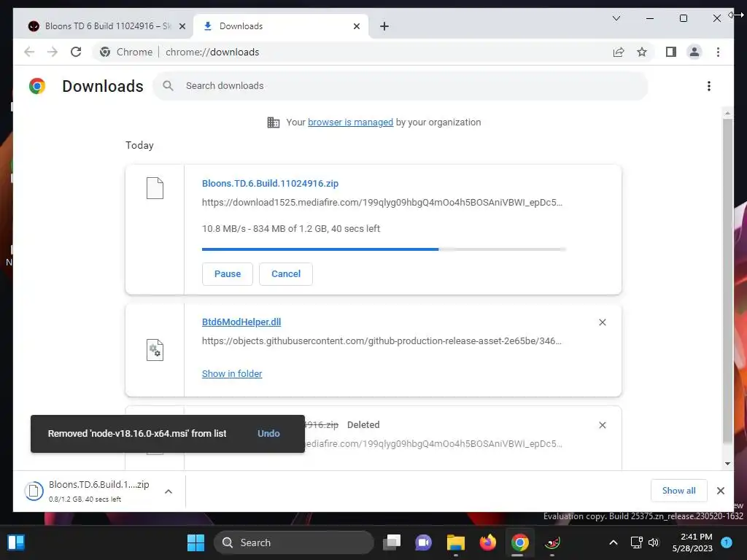Open the Btd6ModHelper.dll file link

(241, 322)
